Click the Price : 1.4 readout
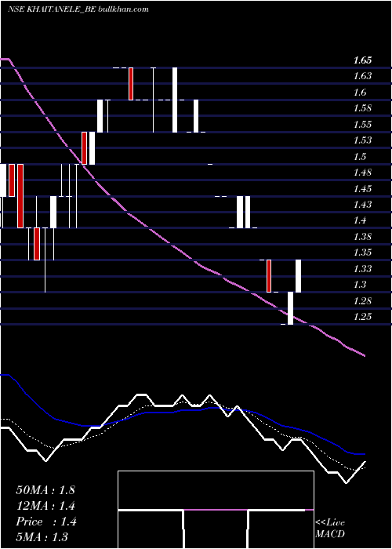The height and width of the screenshot is (549, 392). [46, 522]
